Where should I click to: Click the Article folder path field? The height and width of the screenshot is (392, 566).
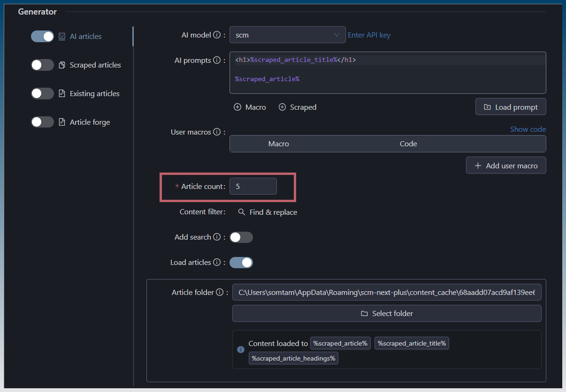[387, 292]
